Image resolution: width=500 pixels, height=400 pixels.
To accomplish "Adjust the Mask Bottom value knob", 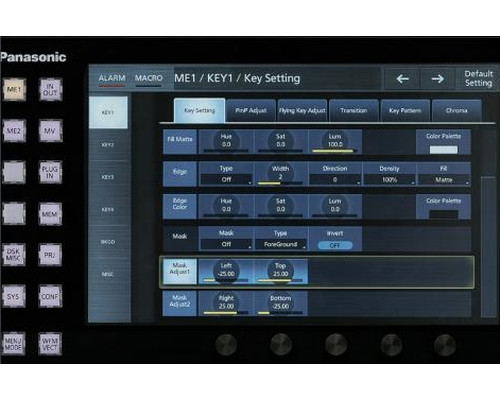I will (x=281, y=303).
